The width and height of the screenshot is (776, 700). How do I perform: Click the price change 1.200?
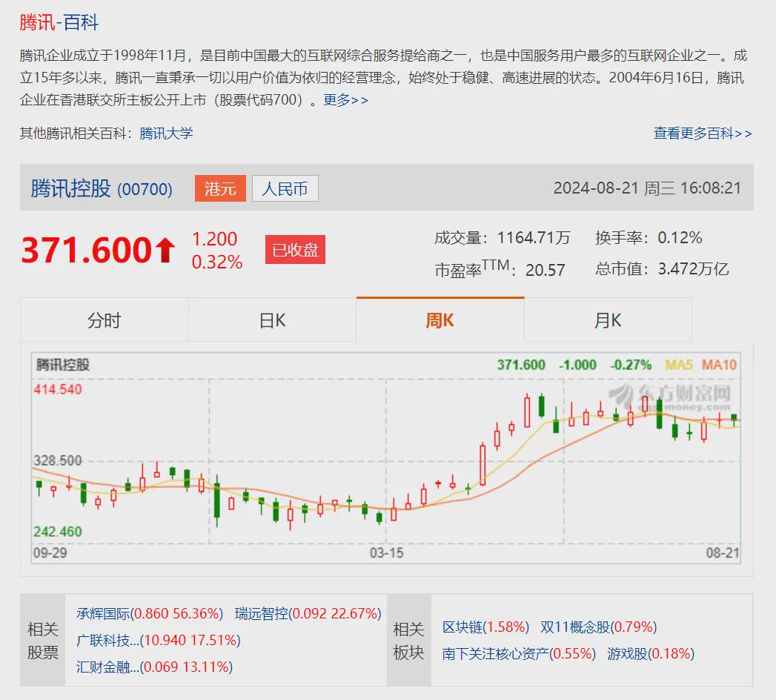point(214,239)
